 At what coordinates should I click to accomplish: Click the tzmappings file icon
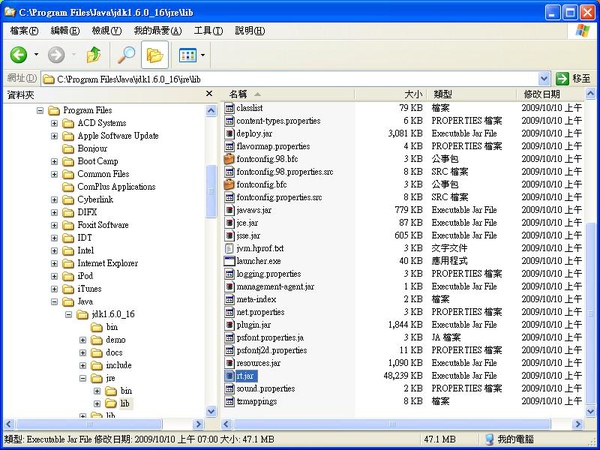(x=229, y=401)
